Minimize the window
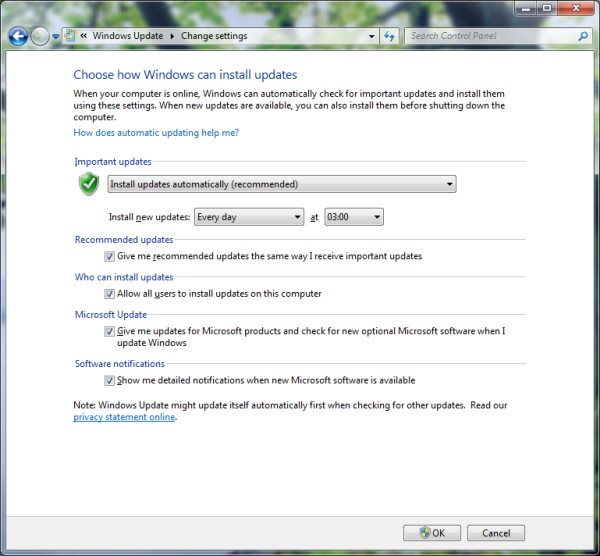 click(x=526, y=8)
